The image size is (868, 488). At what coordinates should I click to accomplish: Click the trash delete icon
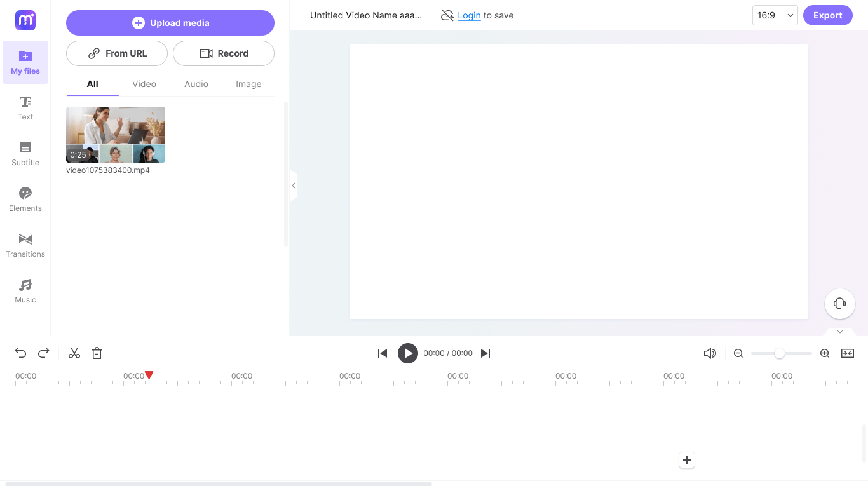[x=97, y=353]
